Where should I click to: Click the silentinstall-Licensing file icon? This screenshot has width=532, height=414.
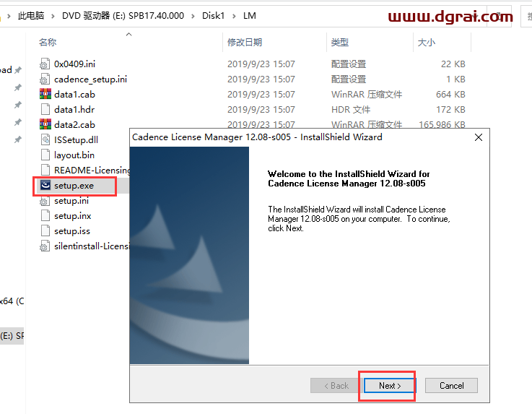pyautogui.click(x=45, y=246)
